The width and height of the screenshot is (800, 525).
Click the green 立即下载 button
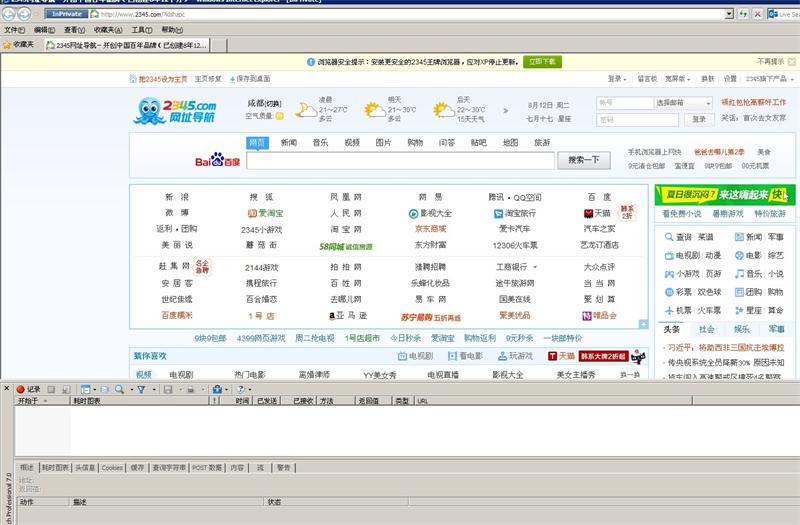(x=542, y=62)
